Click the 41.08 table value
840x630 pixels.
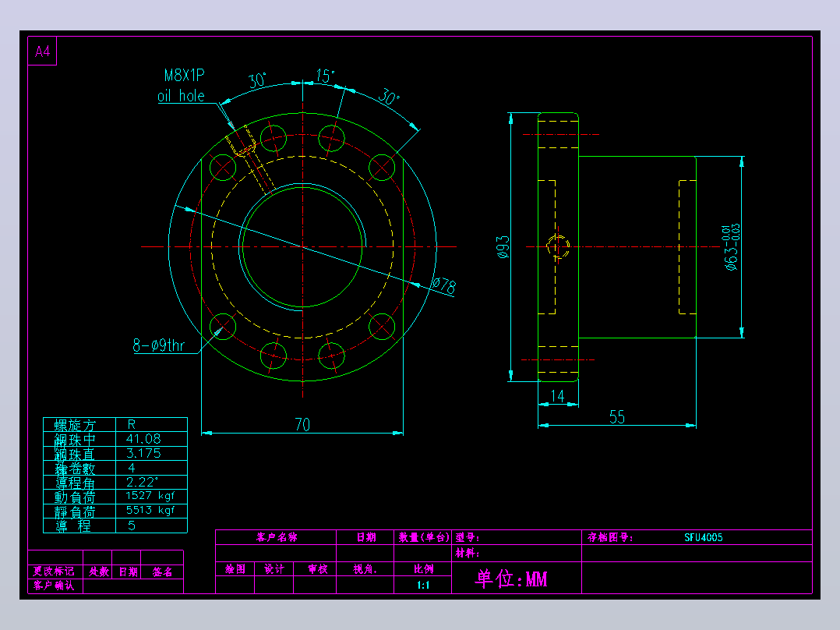(143, 439)
